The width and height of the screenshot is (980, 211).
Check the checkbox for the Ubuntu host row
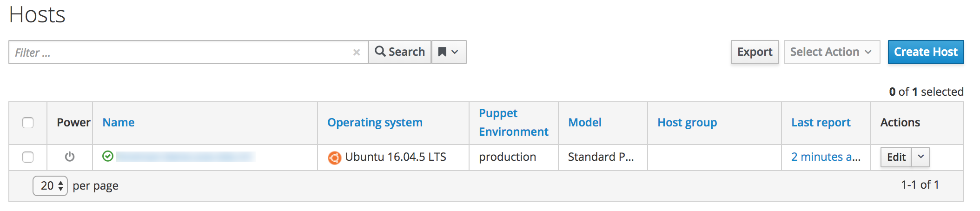tap(28, 157)
